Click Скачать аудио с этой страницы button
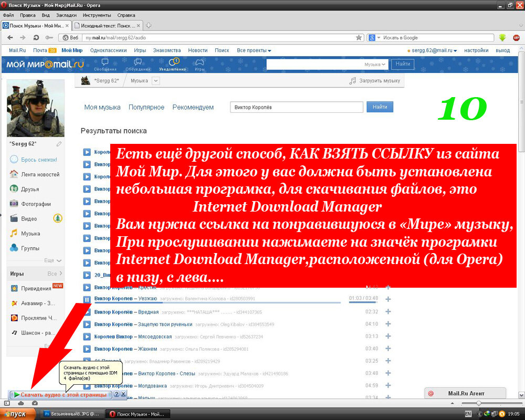This screenshot has width=525, height=420. tap(60, 395)
